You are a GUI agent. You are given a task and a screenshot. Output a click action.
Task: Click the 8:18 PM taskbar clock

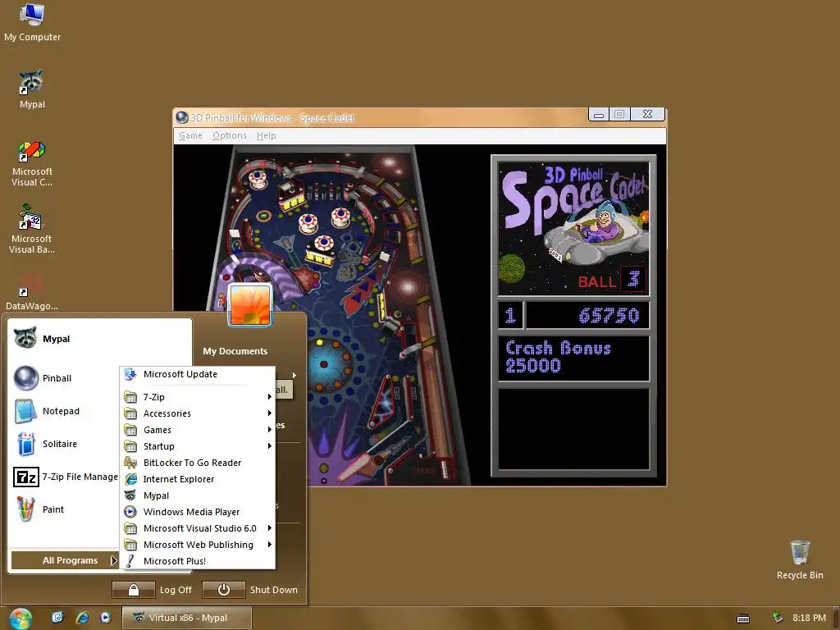pyautogui.click(x=809, y=619)
